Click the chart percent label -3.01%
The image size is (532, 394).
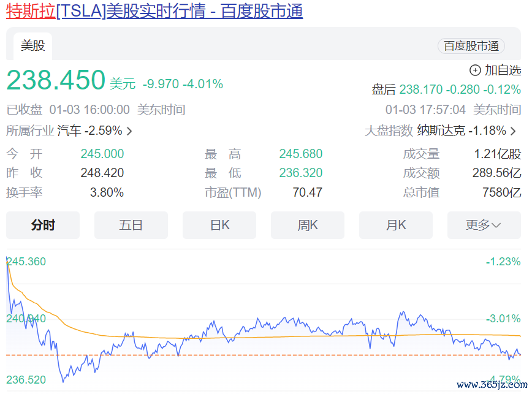point(503,319)
